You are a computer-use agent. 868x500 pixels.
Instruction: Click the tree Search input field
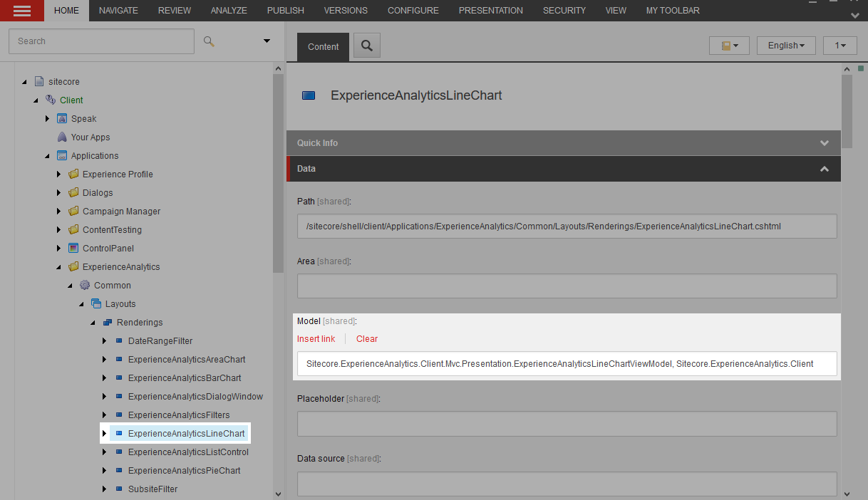point(101,41)
